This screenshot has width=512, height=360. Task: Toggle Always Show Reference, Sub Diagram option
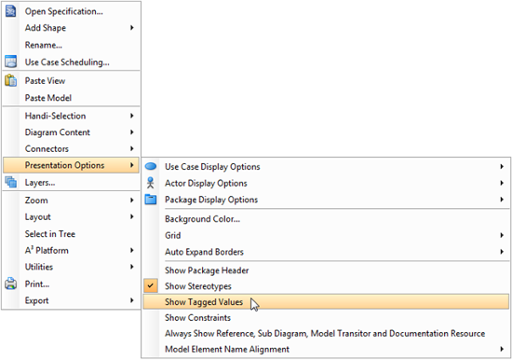pyautogui.click(x=326, y=333)
